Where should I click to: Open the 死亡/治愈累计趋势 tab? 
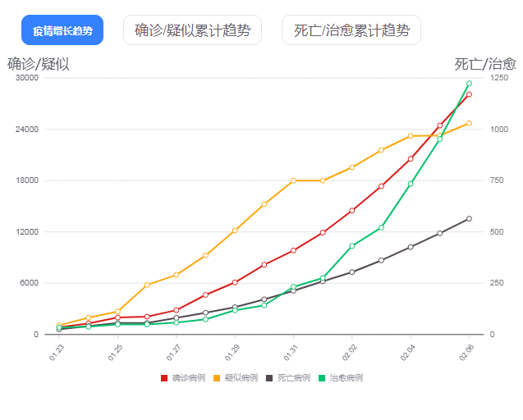[351, 30]
